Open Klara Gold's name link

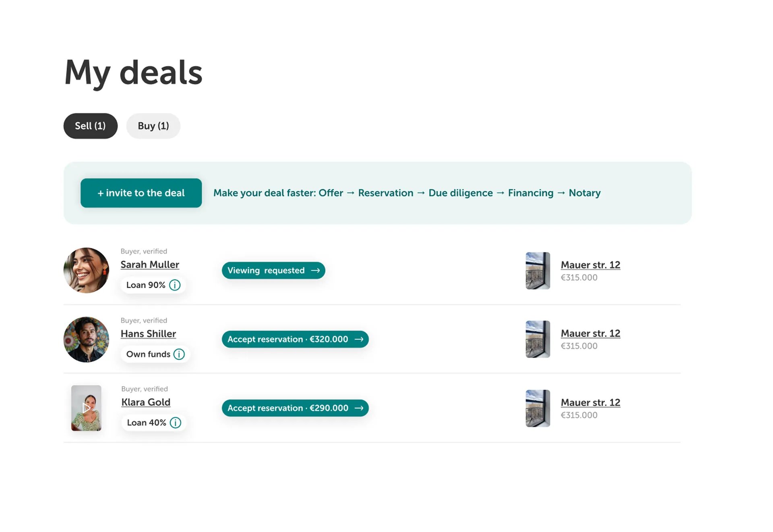point(146,402)
